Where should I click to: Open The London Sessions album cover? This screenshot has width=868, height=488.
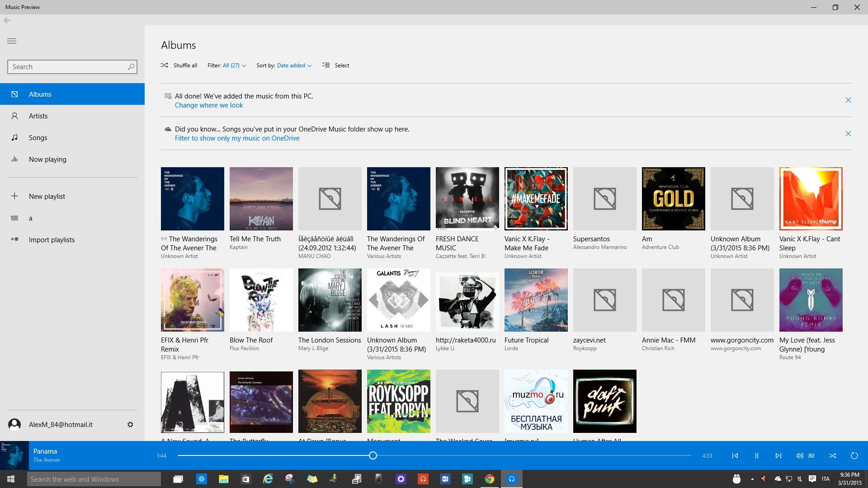(x=330, y=300)
